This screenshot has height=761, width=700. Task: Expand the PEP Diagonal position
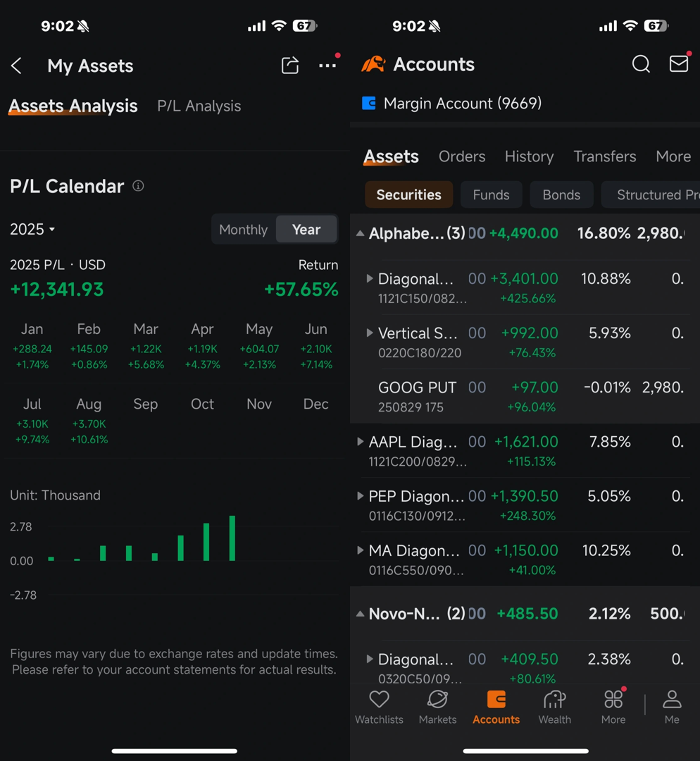click(360, 496)
